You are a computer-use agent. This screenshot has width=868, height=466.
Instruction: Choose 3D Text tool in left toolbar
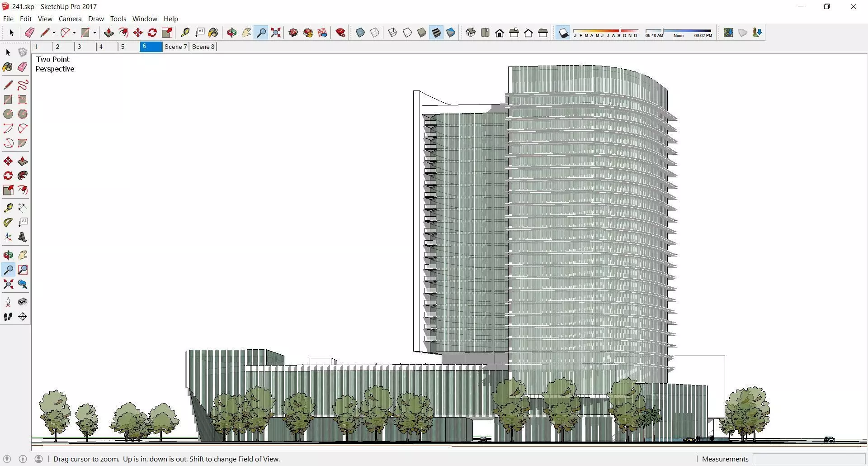pyautogui.click(x=23, y=237)
